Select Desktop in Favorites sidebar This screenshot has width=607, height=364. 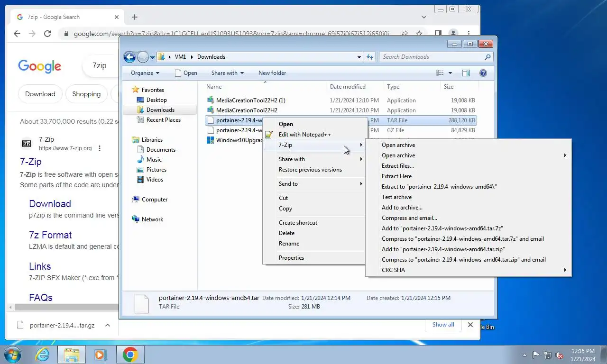tap(156, 100)
